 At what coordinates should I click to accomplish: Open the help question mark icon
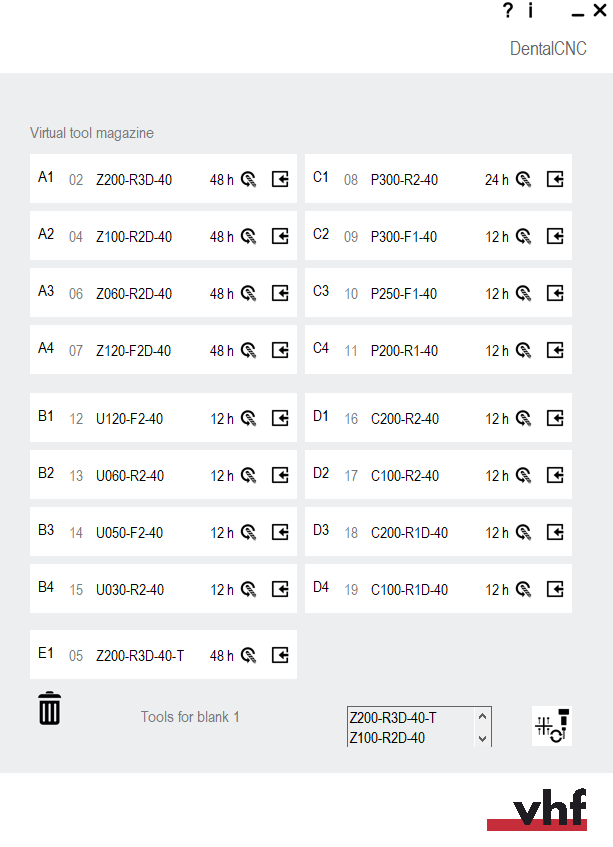[x=507, y=10]
